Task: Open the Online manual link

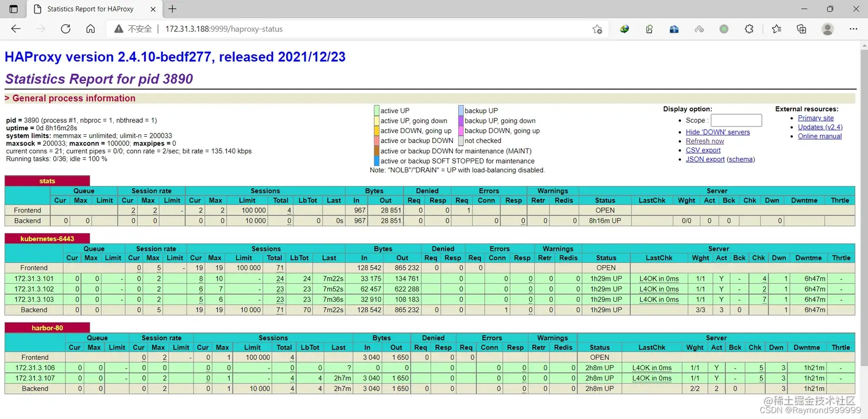Action: tap(820, 137)
